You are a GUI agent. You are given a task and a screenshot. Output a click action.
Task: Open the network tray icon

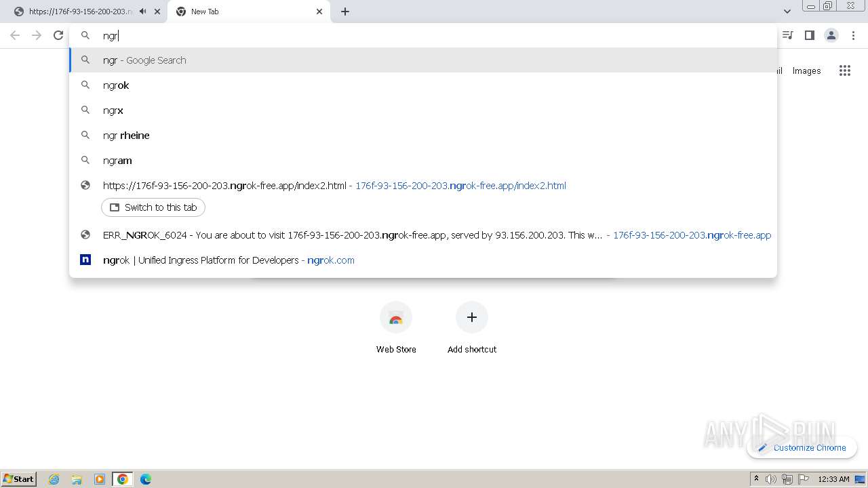click(x=787, y=479)
